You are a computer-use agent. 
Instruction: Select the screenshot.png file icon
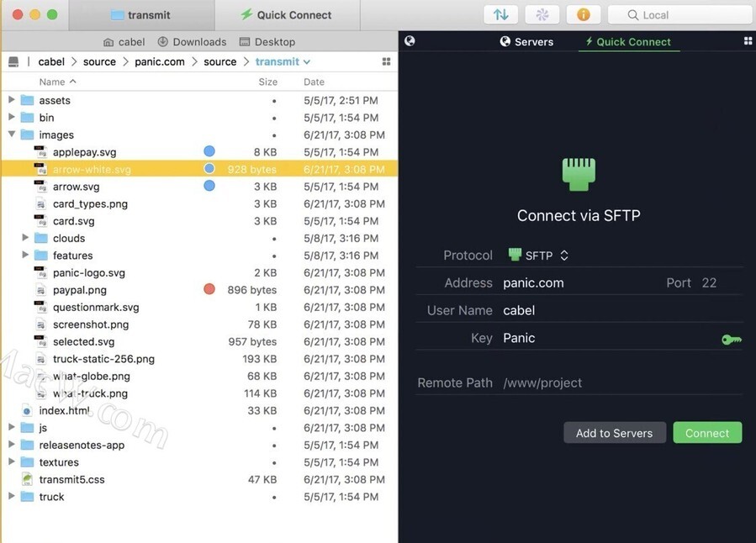[x=41, y=324]
